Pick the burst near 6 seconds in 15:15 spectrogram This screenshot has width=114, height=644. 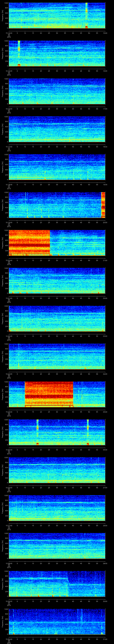[19, 53]
